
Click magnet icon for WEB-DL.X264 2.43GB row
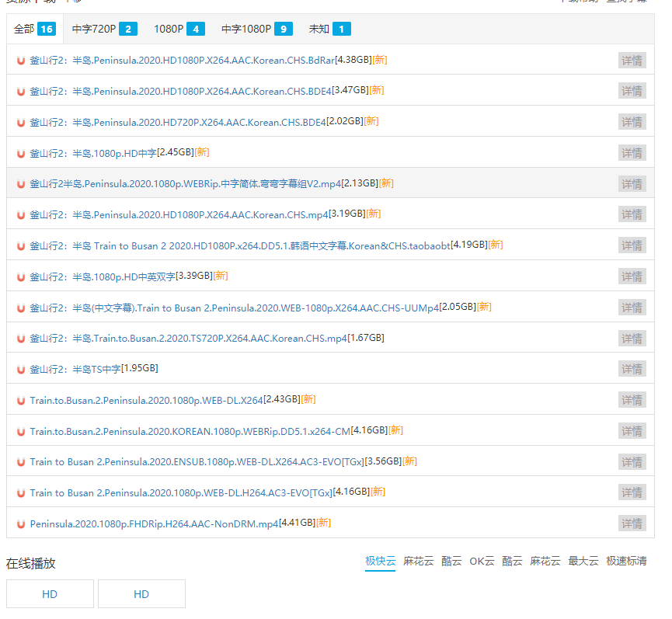(x=20, y=401)
